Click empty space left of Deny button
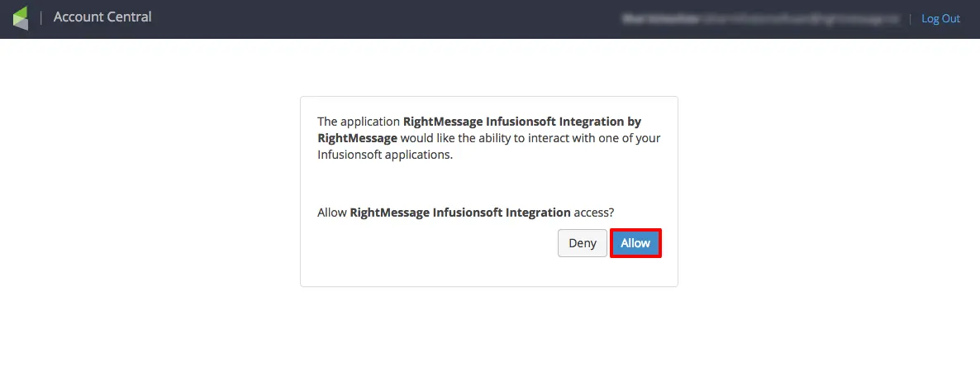Screen dimensions: 980x368 (430, 244)
